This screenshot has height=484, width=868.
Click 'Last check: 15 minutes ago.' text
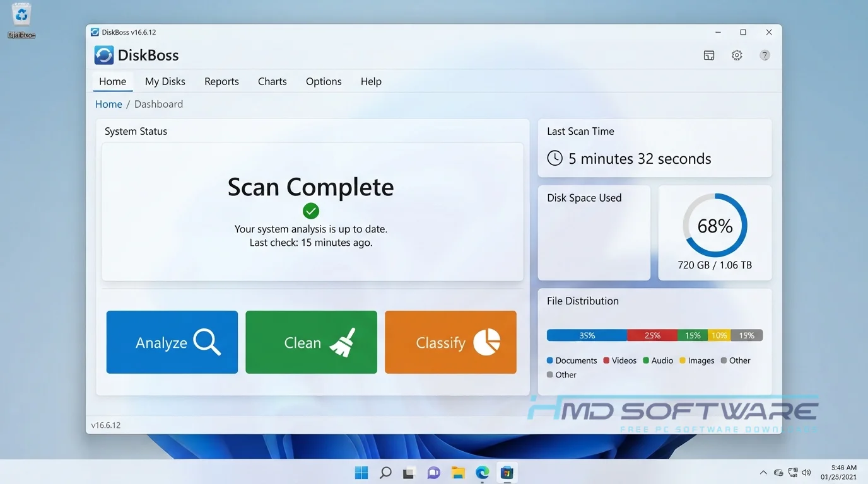pos(311,243)
